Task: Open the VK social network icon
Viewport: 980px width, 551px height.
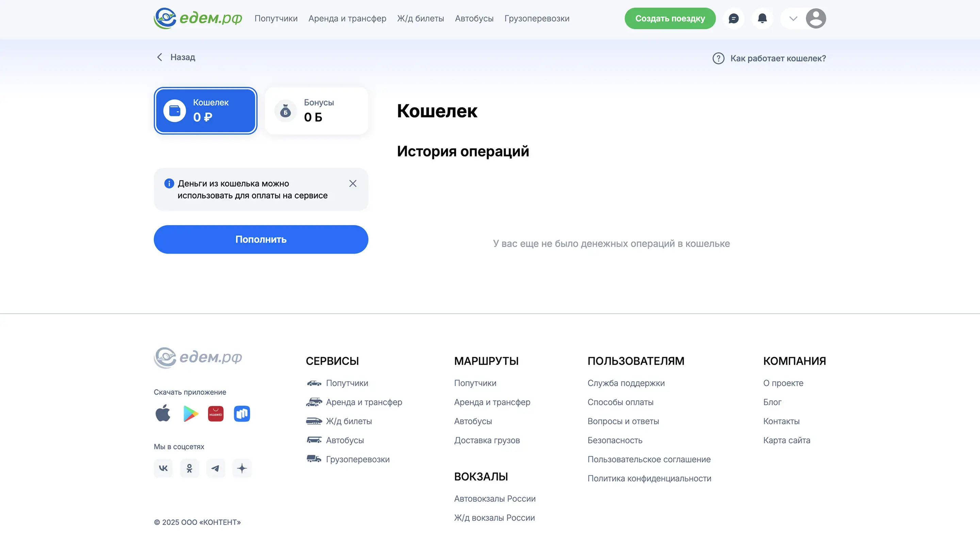Action: (x=163, y=468)
